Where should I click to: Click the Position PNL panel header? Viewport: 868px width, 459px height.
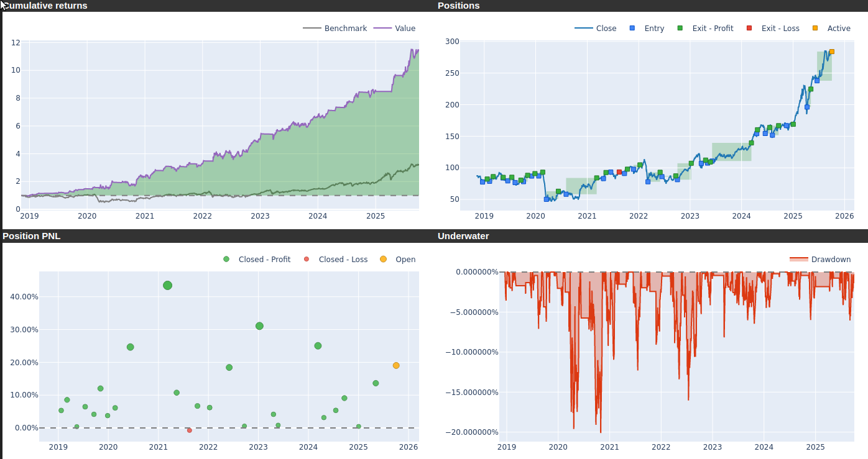[x=32, y=236]
